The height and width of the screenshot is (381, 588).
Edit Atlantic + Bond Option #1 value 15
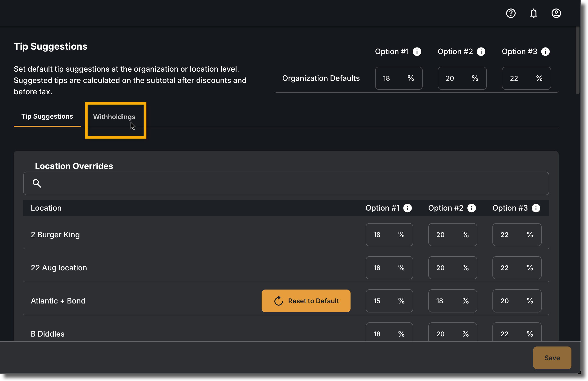pyautogui.click(x=389, y=301)
